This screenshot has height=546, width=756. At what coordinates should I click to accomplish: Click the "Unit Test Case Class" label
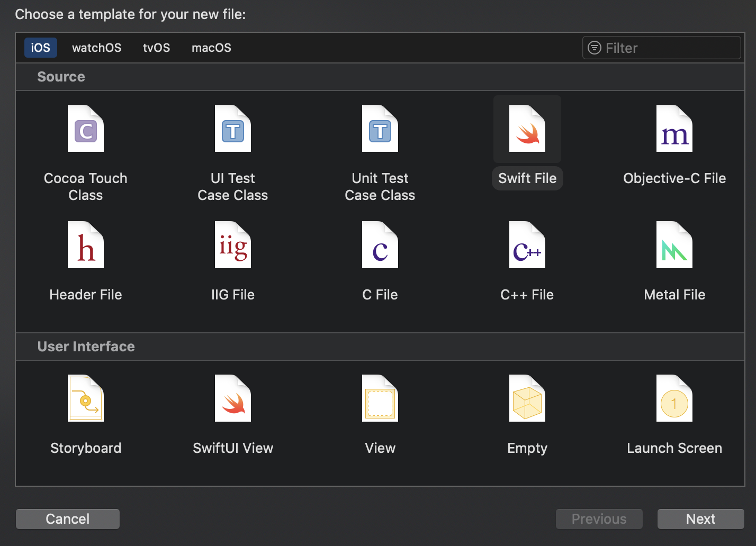coord(380,187)
